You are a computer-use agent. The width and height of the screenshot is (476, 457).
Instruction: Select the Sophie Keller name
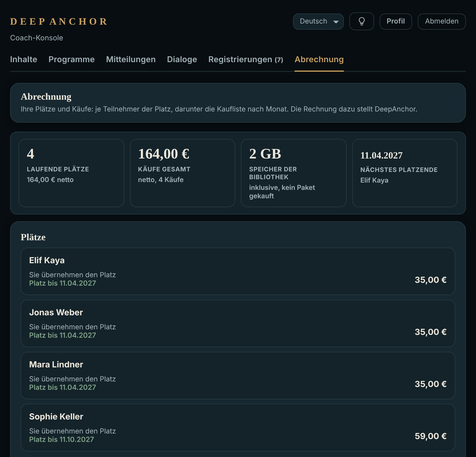[56, 416]
